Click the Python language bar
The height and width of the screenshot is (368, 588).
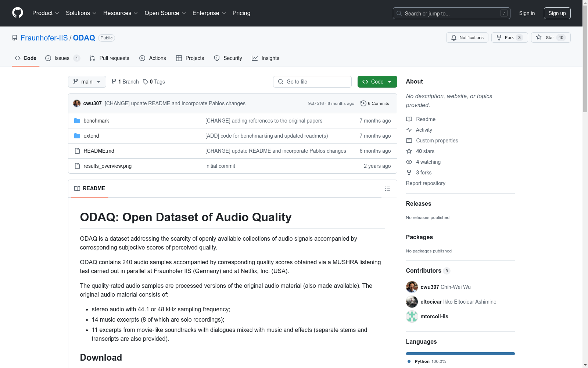460,354
